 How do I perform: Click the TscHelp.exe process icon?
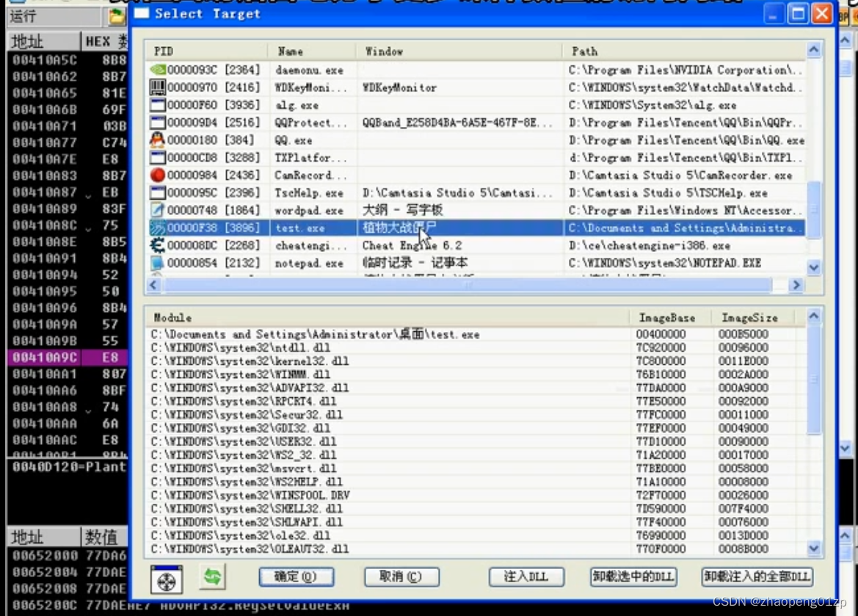point(158,193)
